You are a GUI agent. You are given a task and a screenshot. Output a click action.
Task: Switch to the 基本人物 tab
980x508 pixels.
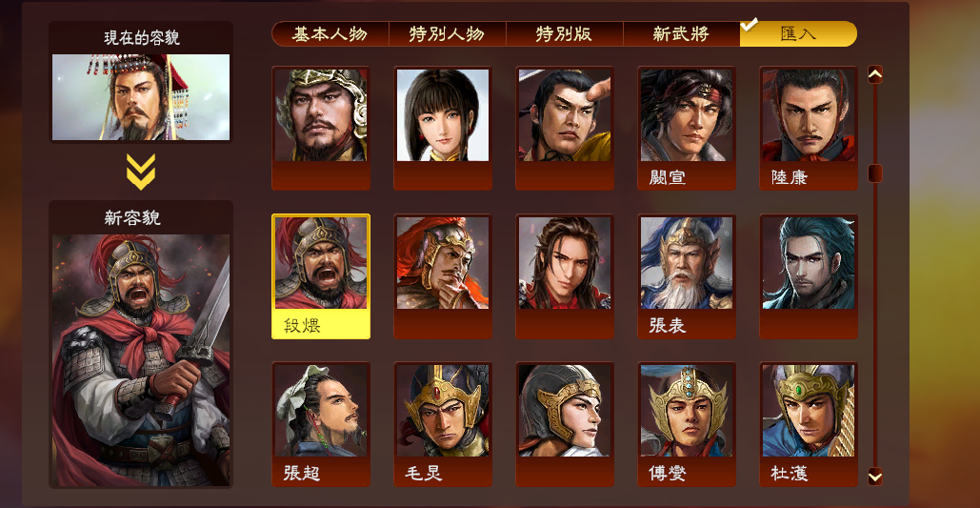click(x=330, y=33)
